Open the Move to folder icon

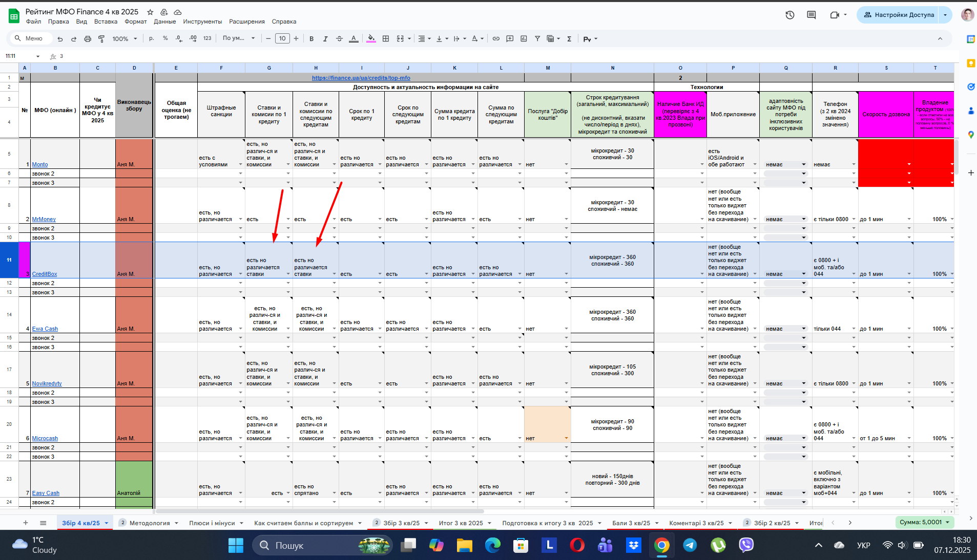[x=164, y=12]
